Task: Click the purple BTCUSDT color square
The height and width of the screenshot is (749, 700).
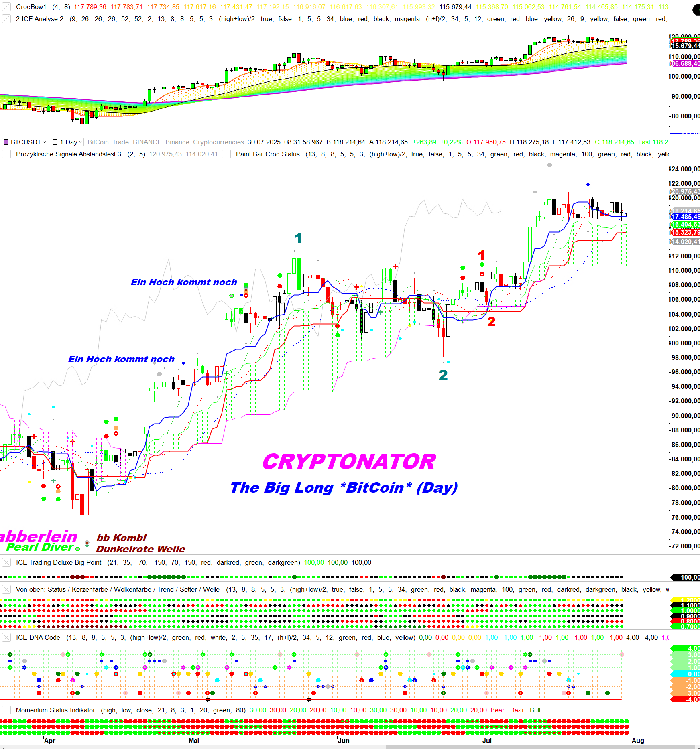Action: 6,142
